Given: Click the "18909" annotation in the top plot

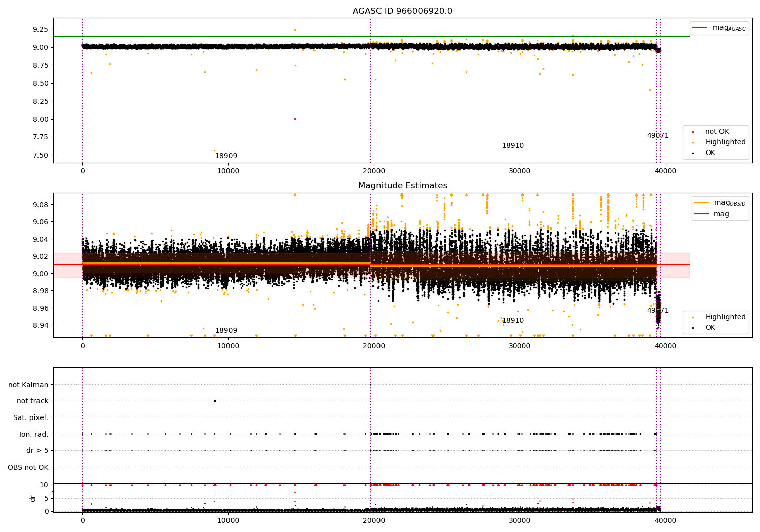Looking at the screenshot, I should [226, 156].
